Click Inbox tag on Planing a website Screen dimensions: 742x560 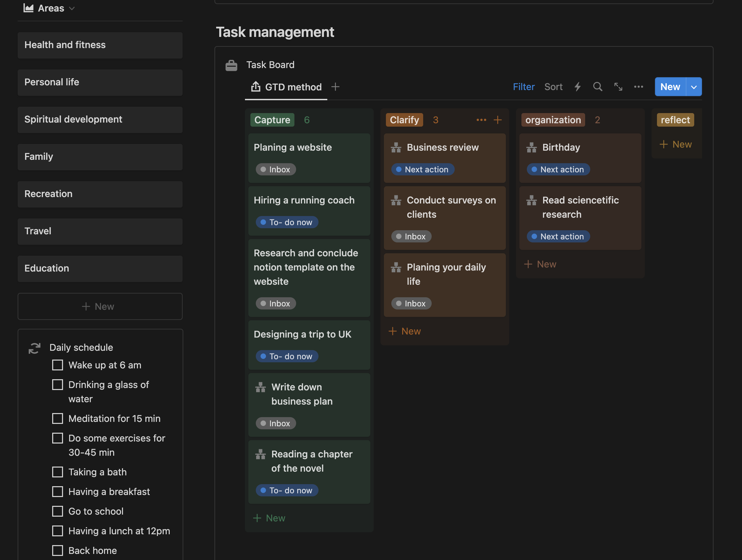point(276,170)
